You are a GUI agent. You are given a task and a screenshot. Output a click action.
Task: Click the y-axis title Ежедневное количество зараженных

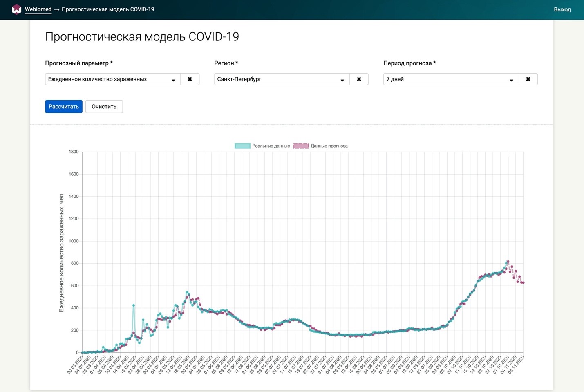(61, 252)
